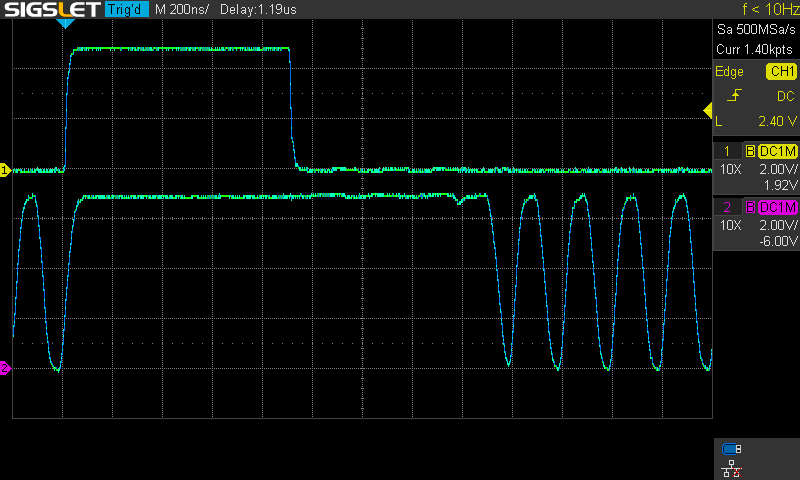The image size is (800, 480).
Task: Click the disconnected network LAN icon
Action: pos(731,465)
